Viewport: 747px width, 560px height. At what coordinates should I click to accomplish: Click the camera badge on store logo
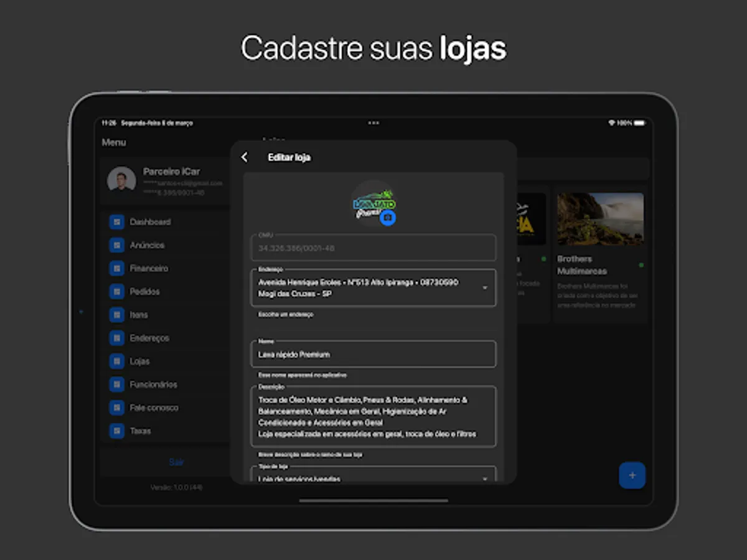387,217
